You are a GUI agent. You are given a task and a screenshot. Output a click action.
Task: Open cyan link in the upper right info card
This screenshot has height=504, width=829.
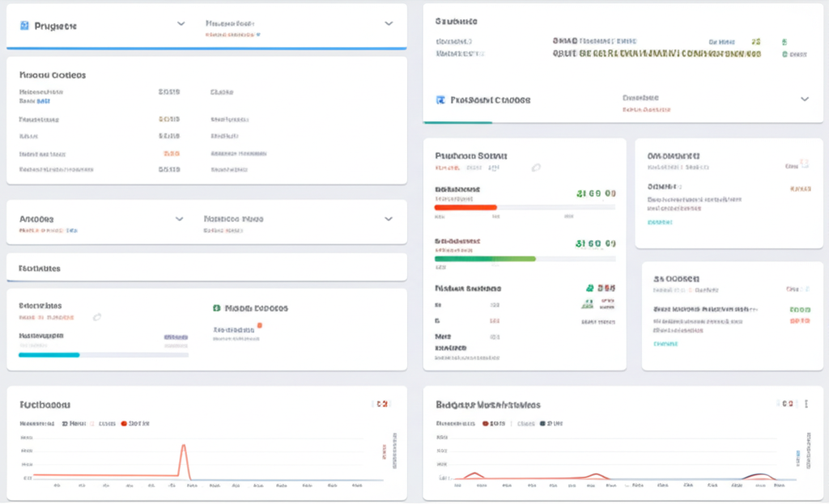coord(660,222)
